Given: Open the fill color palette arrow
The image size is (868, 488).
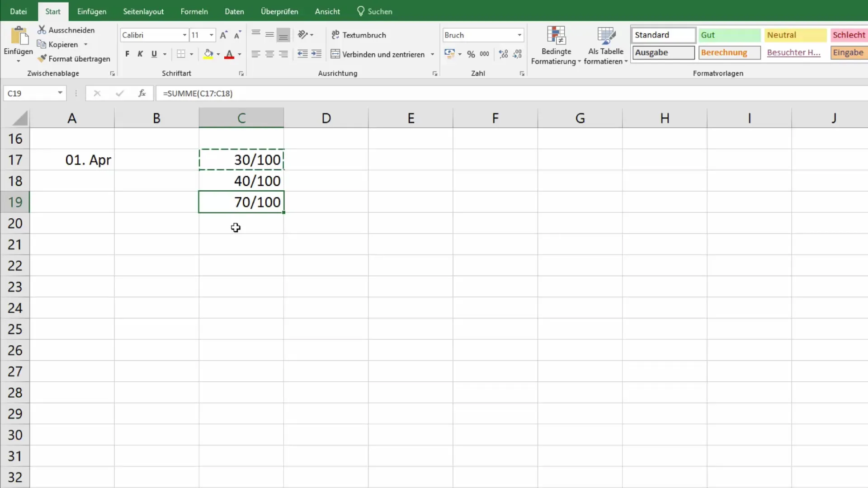Looking at the screenshot, I should [218, 54].
